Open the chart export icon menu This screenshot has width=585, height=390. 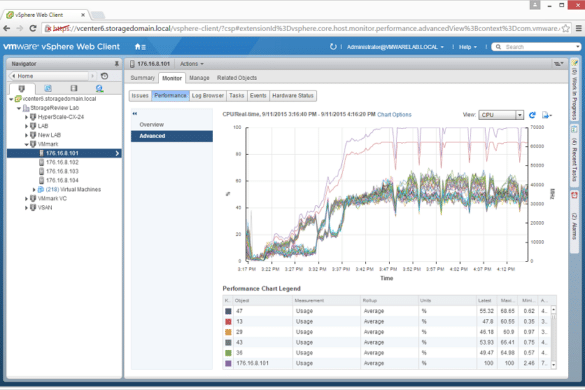pyautogui.click(x=547, y=115)
